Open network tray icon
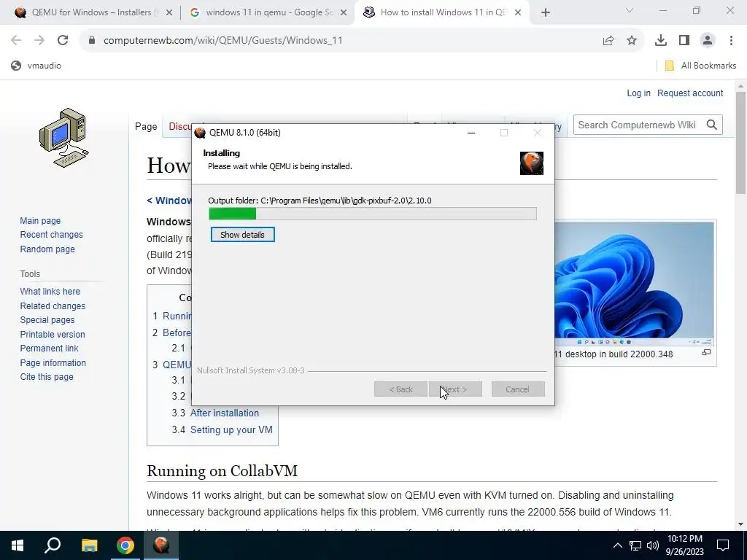Image resolution: width=747 pixels, height=560 pixels. (635, 545)
